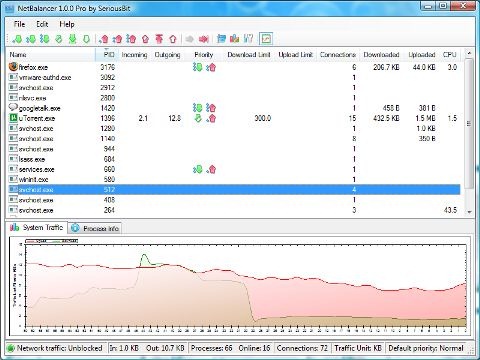
Task: Click the process list vertical scrollbar thumb
Action: pos(469,123)
